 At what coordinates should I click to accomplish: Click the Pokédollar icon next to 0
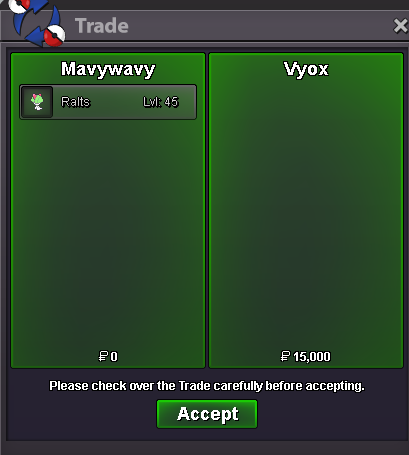tap(103, 356)
